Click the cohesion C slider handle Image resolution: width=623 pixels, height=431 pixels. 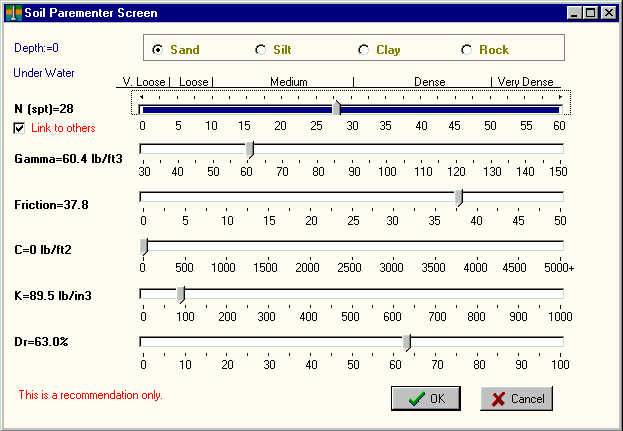[x=144, y=246]
